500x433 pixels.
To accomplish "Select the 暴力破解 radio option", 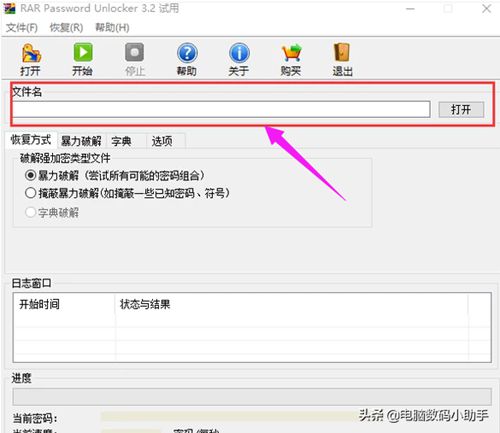I will coord(30,175).
